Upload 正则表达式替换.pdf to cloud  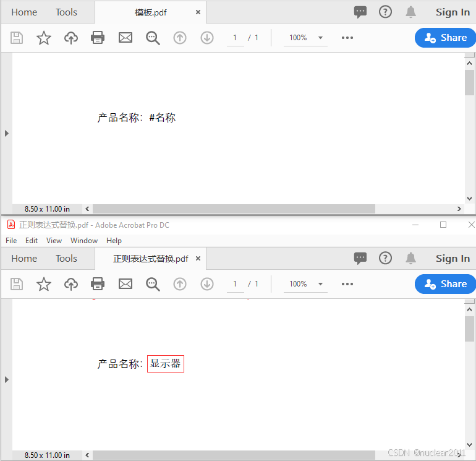point(71,284)
